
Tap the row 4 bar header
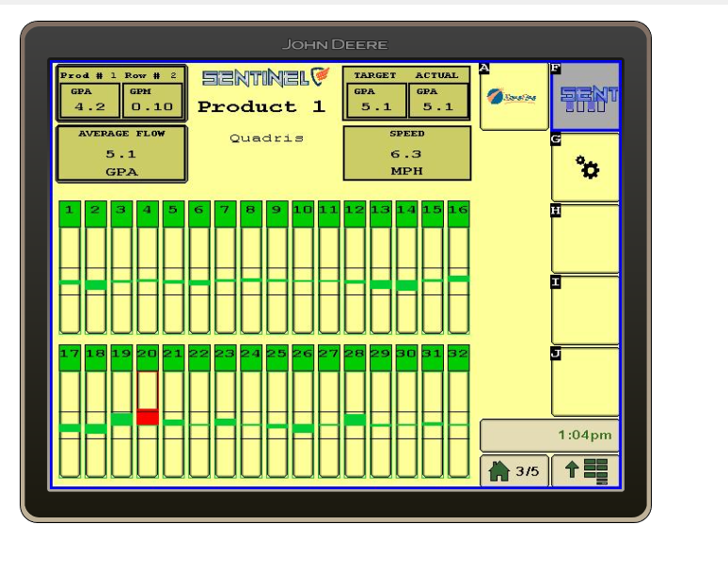click(x=148, y=214)
